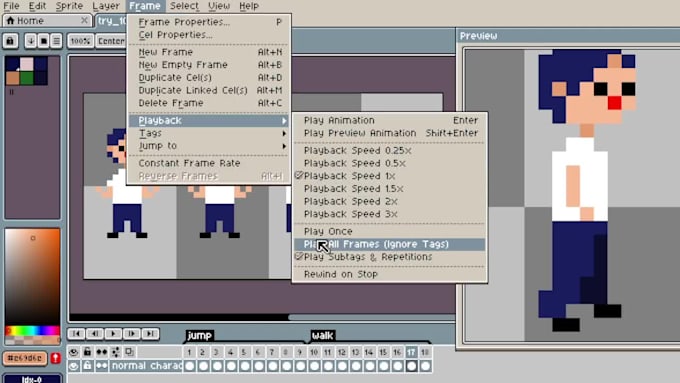Image resolution: width=680 pixels, height=383 pixels.
Task: Click the play animation button in the timeline
Action: point(113,334)
